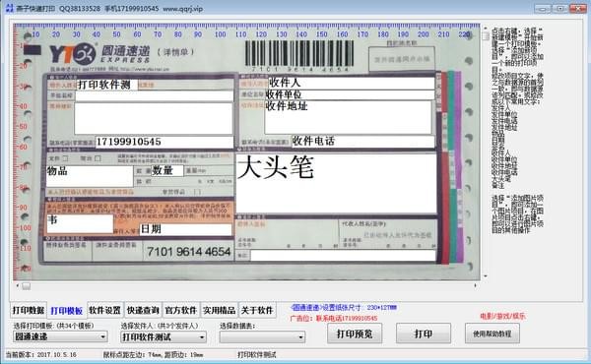This screenshot has height=364, width=591.
Task: Select the 打印软件测 sender name field
Action: pos(107,85)
